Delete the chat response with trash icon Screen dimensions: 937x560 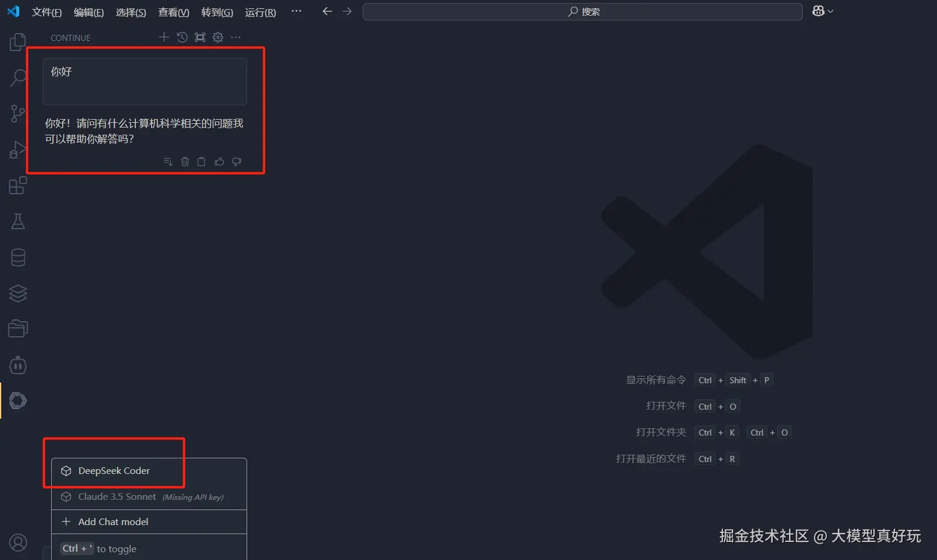tap(185, 162)
